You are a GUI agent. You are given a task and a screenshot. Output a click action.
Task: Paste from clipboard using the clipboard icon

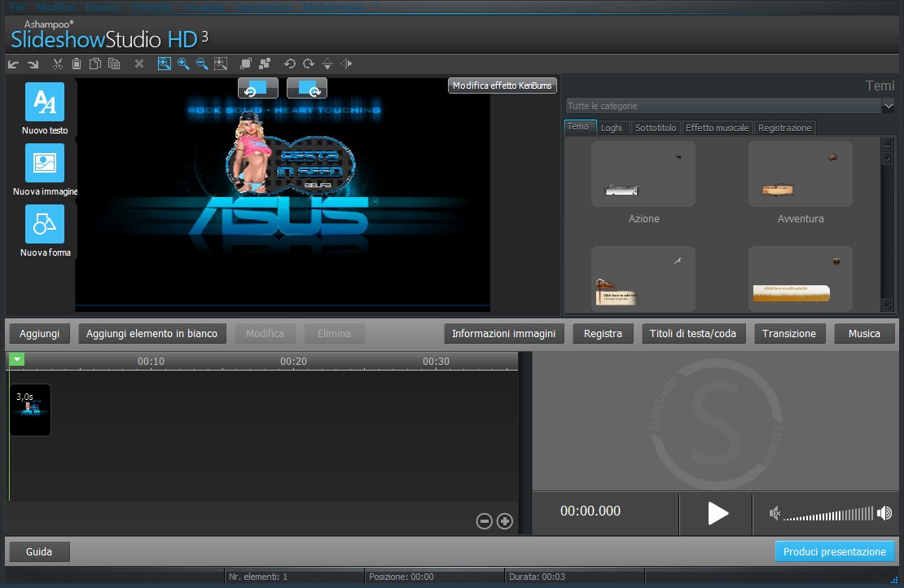coord(76,64)
